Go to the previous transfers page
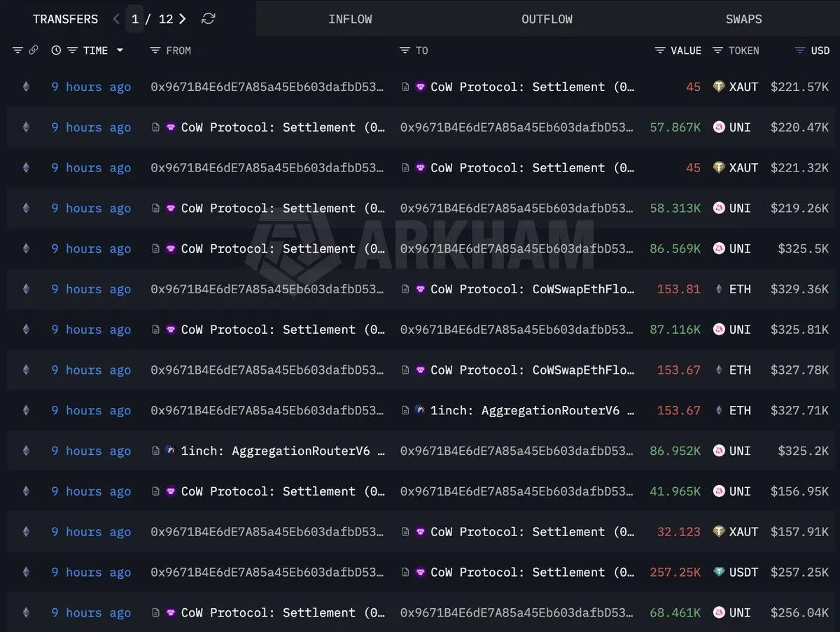Screen dimensions: 840x632 [x=116, y=19]
